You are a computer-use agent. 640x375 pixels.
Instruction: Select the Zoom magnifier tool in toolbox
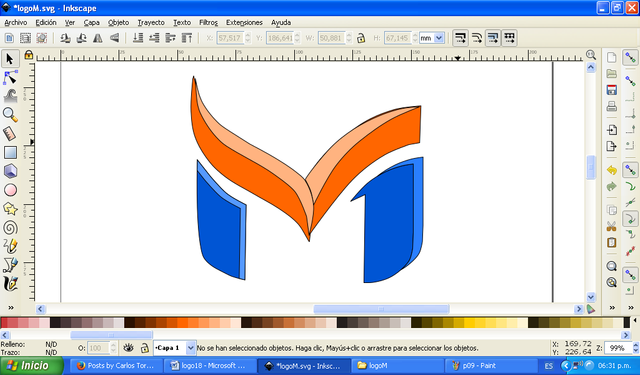click(10, 115)
